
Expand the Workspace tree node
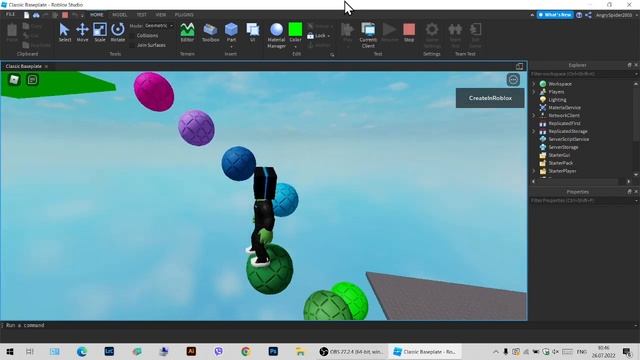pyautogui.click(x=534, y=84)
